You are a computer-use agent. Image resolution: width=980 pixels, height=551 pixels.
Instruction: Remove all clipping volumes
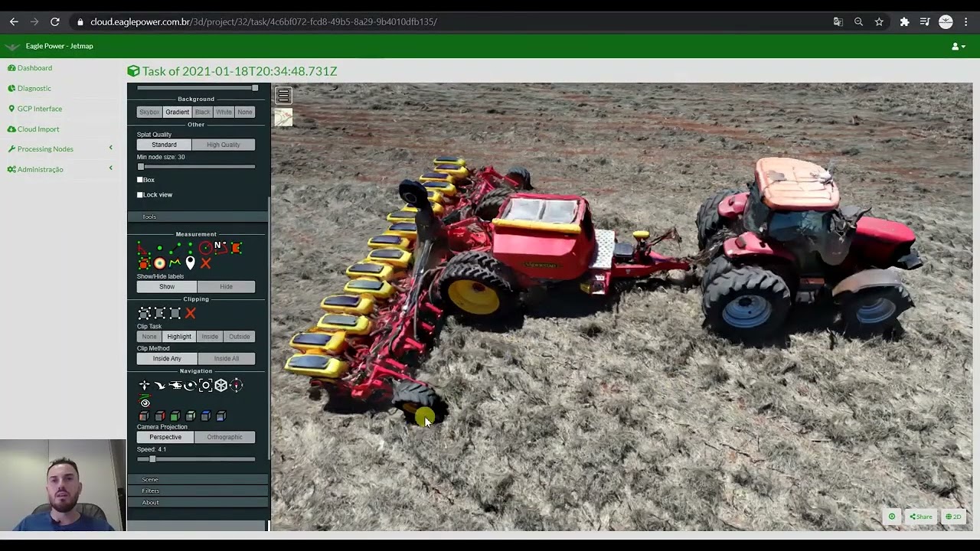coord(190,313)
